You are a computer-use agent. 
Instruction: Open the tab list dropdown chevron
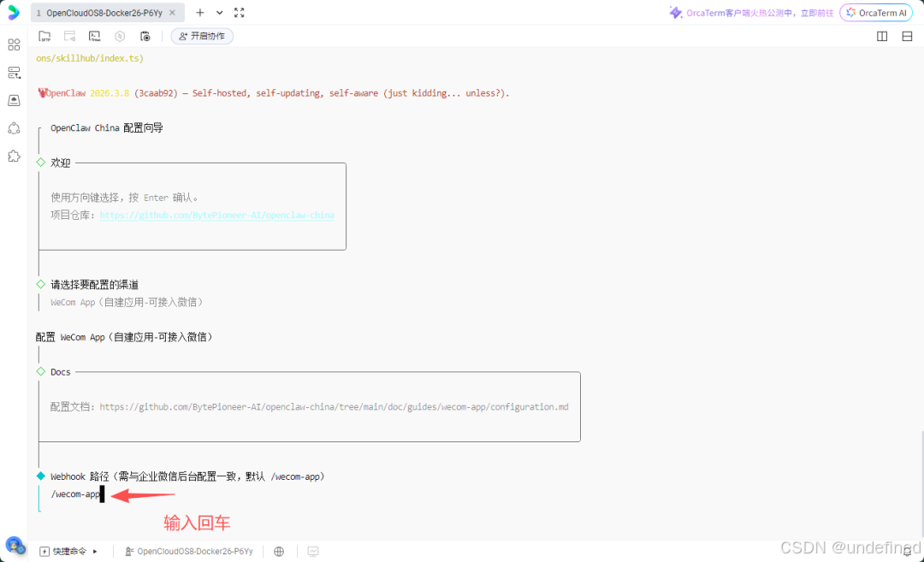(x=219, y=12)
